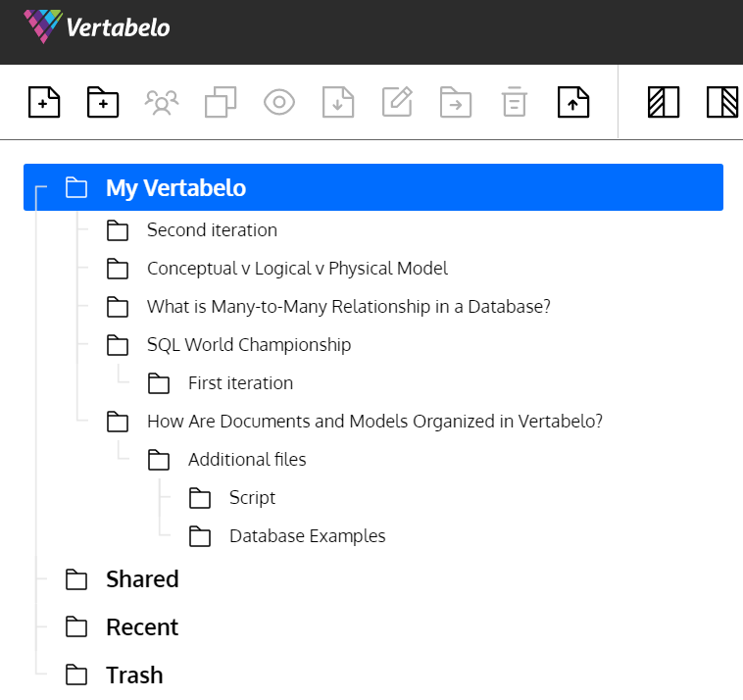Click the new document icon
Viewport: 743px width, 700px height.
(x=44, y=102)
